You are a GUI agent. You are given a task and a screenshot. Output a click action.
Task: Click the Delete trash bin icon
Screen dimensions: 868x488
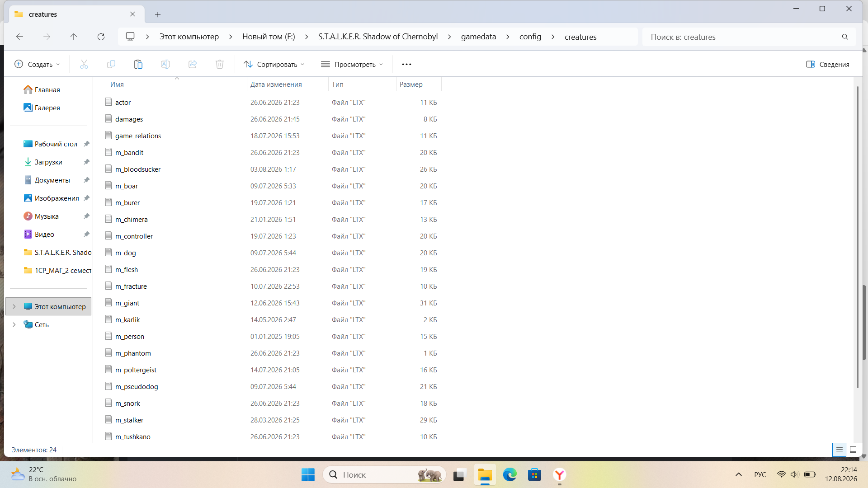pos(220,64)
